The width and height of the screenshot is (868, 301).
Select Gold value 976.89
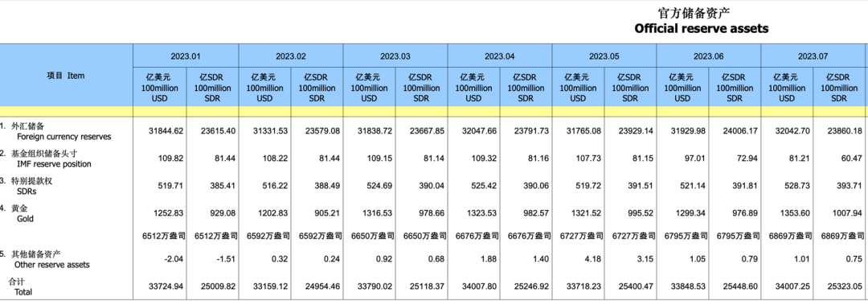[746, 213]
